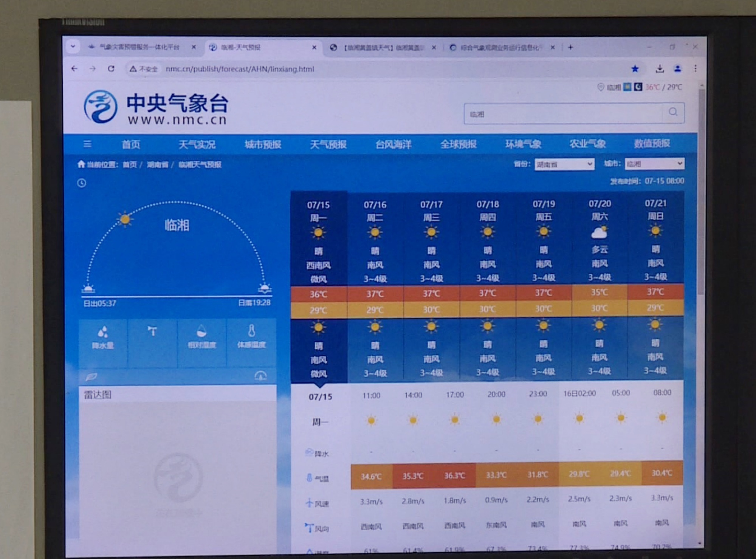The height and width of the screenshot is (559, 756).
Task: Click the city search input field
Action: (563, 113)
